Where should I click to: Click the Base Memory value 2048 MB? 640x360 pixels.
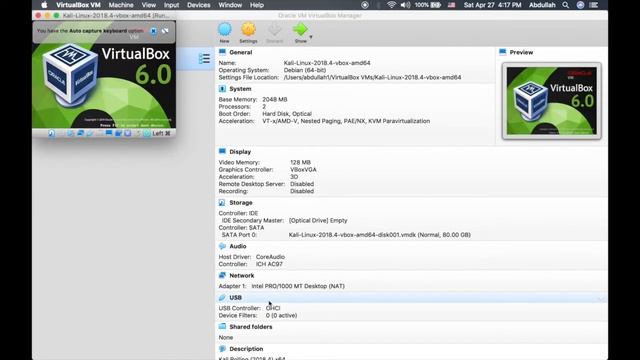275,99
